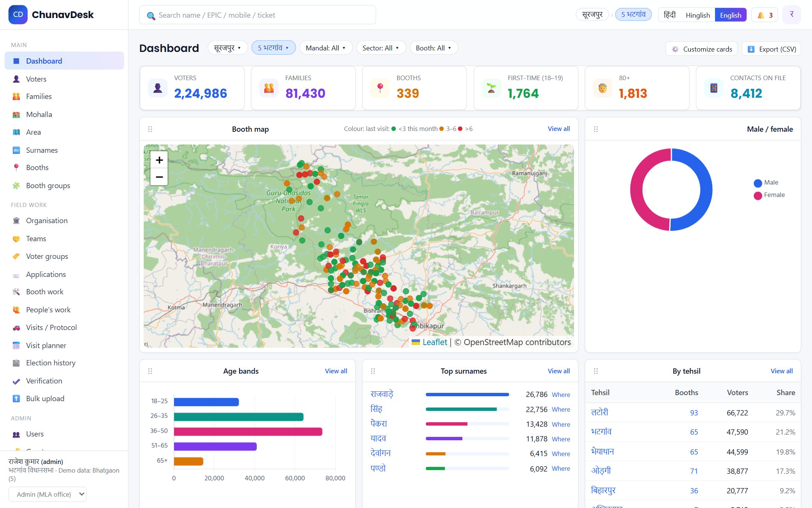Open Dashboard in the sidebar

[x=64, y=61]
